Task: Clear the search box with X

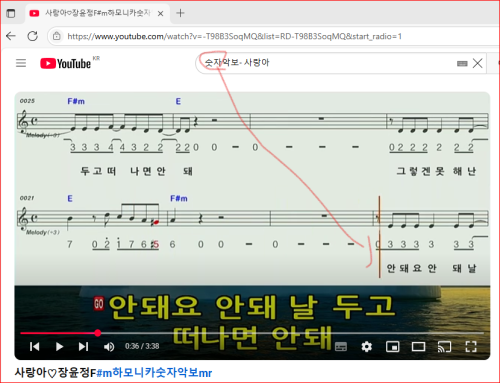Action: coord(477,63)
